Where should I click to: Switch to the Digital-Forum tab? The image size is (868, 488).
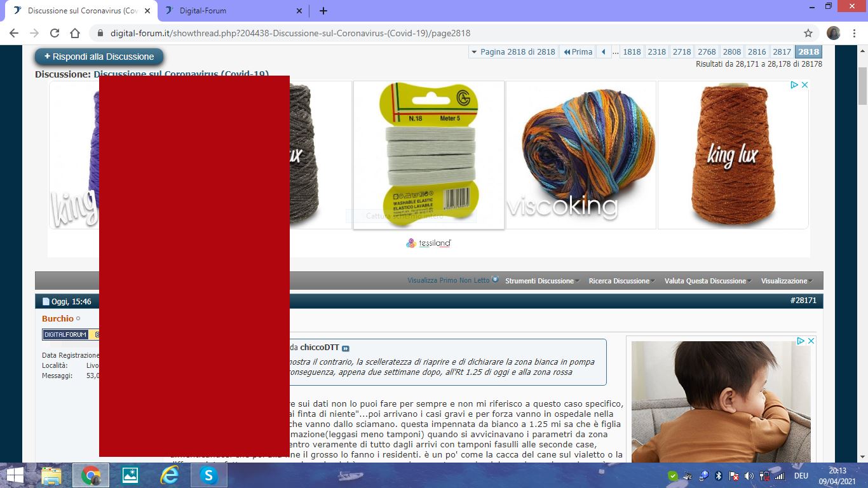(234, 11)
